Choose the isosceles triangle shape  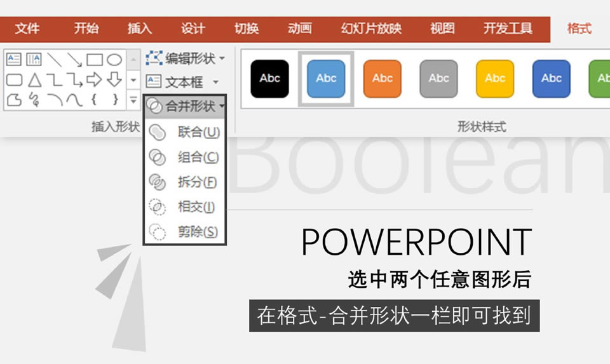(x=34, y=79)
